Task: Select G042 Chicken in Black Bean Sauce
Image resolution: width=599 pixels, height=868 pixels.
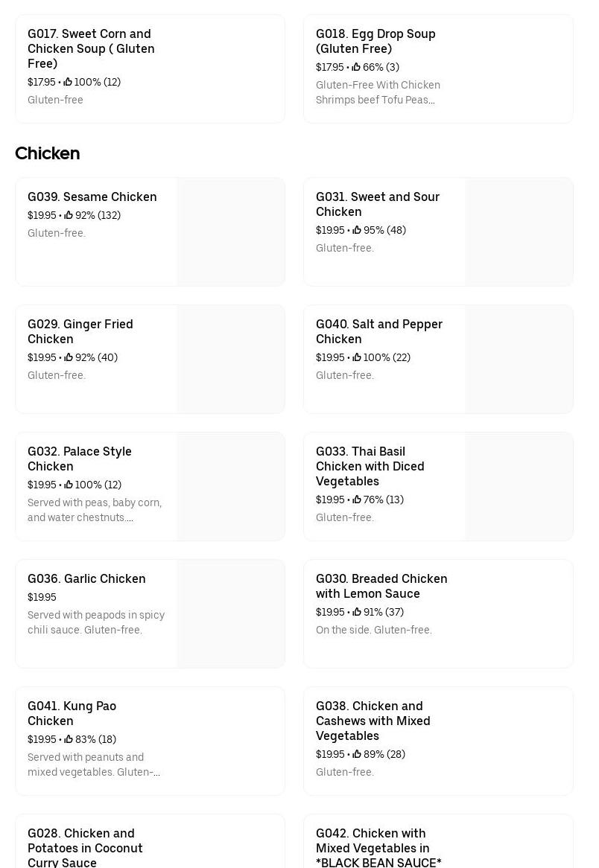Action: (x=378, y=848)
